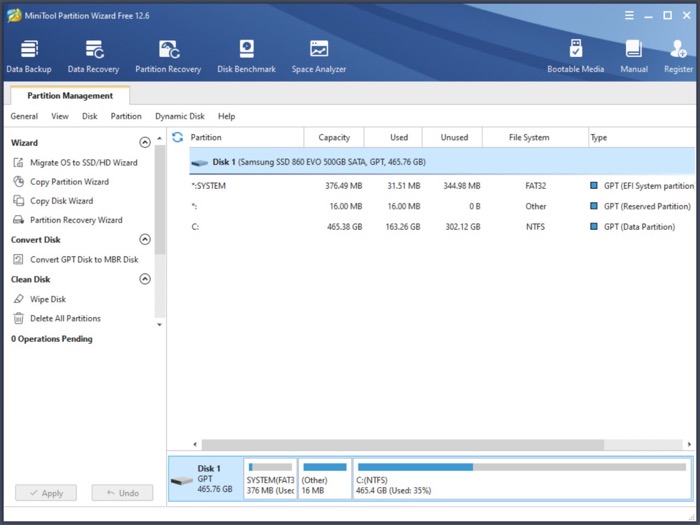This screenshot has width=700, height=525.
Task: Launch Copy Disk Wizard
Action: click(x=62, y=201)
